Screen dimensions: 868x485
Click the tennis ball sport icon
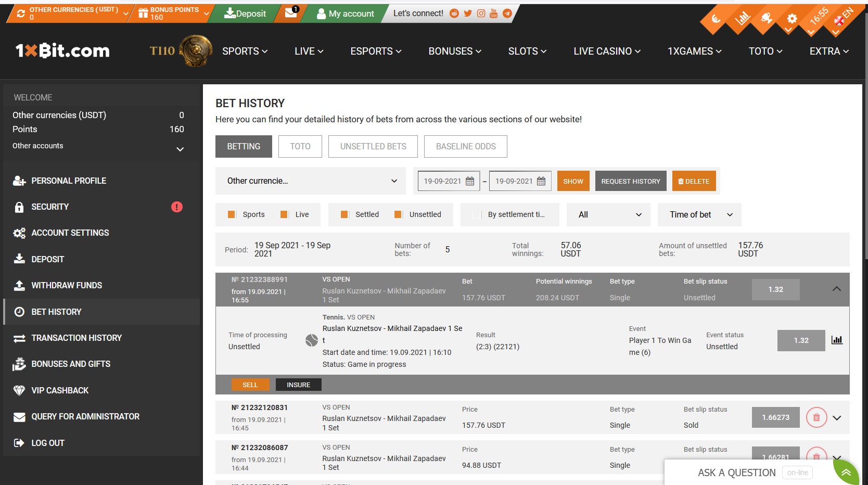pos(312,340)
